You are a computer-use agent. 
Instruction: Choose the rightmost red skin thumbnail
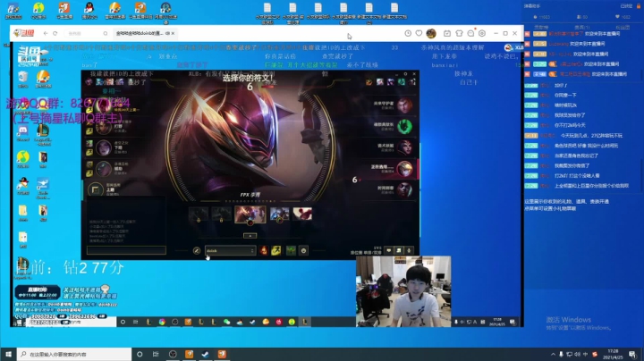pyautogui.click(x=302, y=214)
